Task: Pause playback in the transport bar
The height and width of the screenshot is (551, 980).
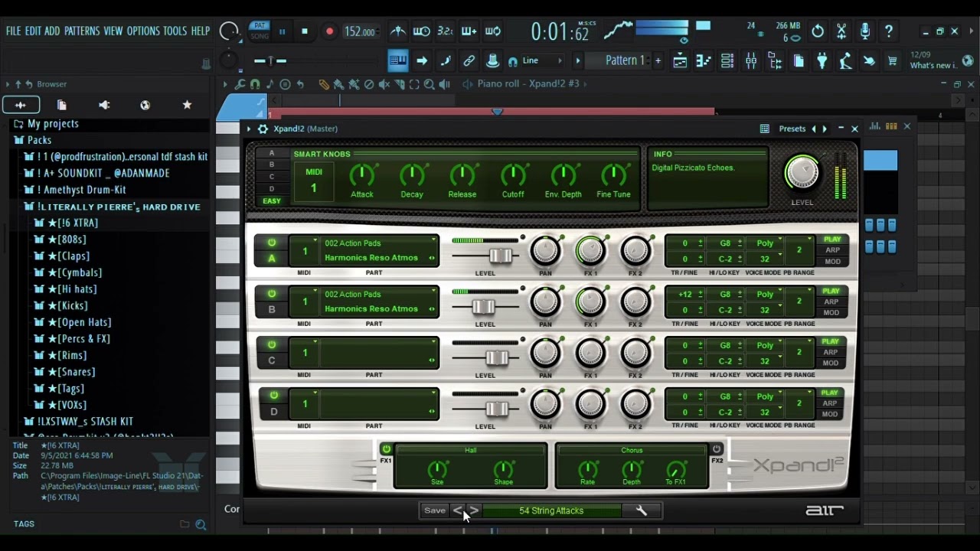Action: pyautogui.click(x=282, y=31)
